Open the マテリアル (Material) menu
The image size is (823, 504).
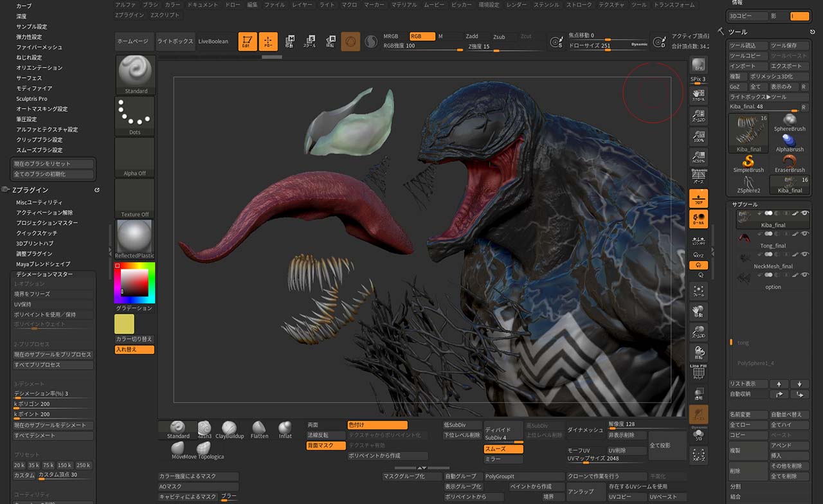(x=404, y=4)
